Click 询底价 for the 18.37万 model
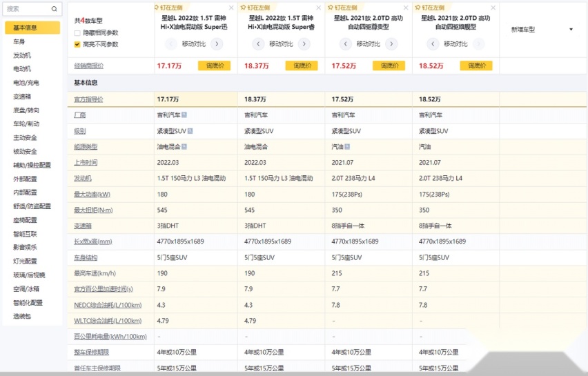Screen dimensions: 588x376 click(x=302, y=66)
